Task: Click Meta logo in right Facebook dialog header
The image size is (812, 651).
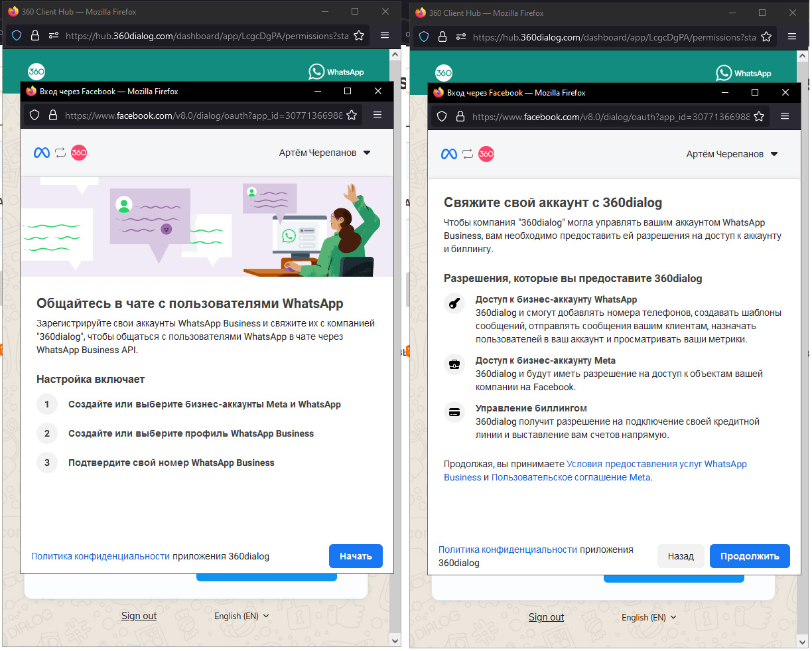Action: pos(449,154)
